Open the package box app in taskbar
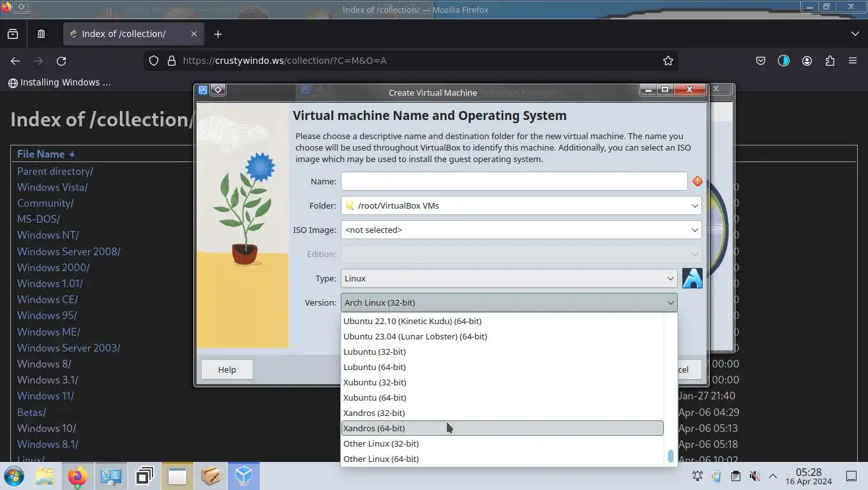868x490 pixels. 211,476
